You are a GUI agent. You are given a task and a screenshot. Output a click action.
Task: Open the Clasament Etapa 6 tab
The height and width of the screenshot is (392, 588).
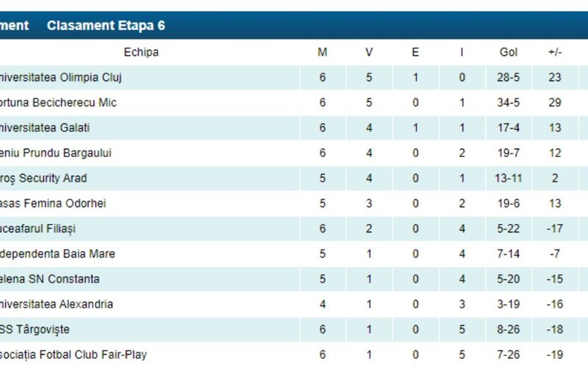[x=106, y=26]
